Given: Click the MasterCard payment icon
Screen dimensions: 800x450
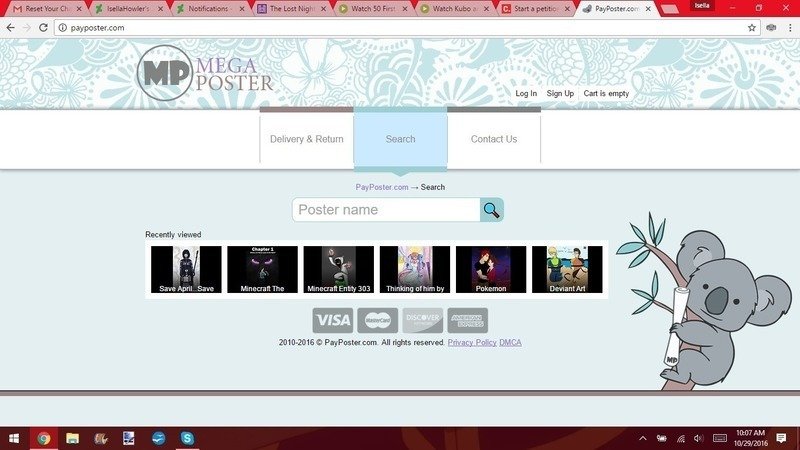Looking at the screenshot, I should 377,320.
